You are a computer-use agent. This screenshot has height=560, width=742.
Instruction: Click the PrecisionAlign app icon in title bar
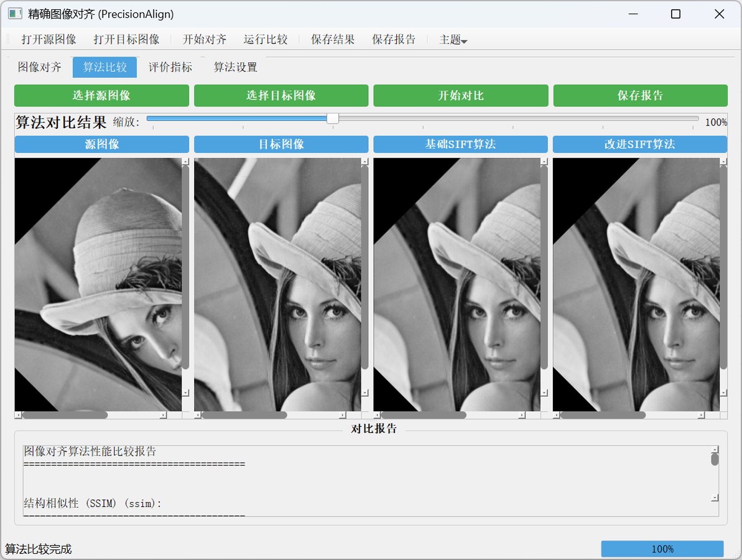[x=15, y=14]
